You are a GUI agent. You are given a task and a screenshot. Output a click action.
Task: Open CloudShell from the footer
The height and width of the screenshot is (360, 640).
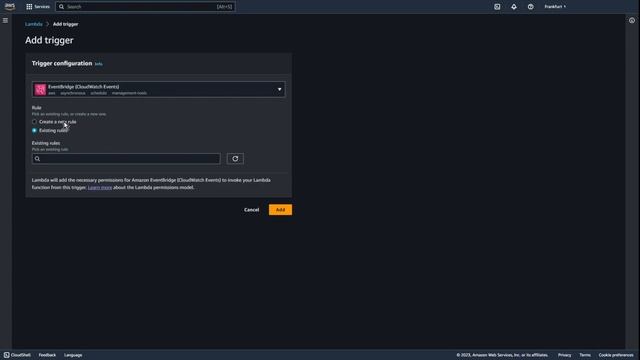click(18, 355)
